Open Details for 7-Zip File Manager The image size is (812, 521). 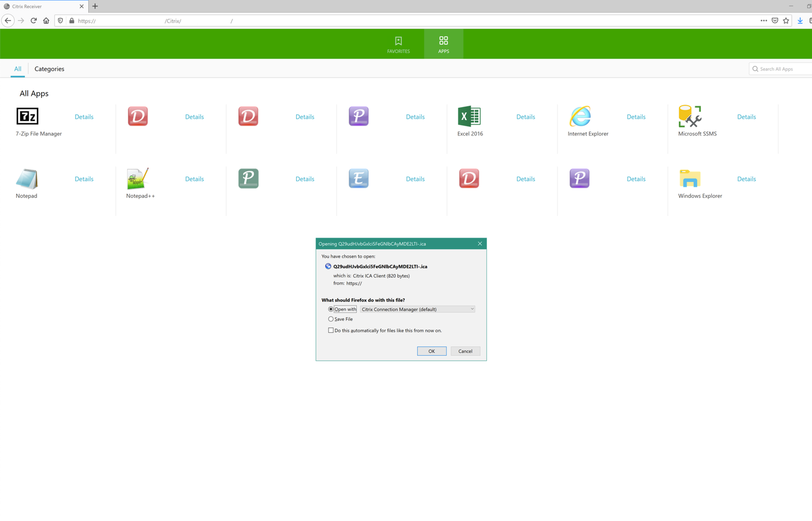84,117
